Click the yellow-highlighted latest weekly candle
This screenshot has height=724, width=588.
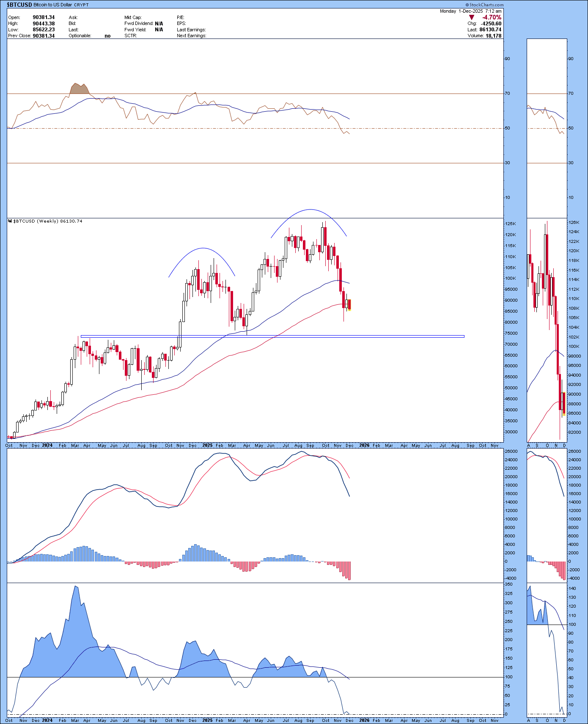click(x=349, y=305)
